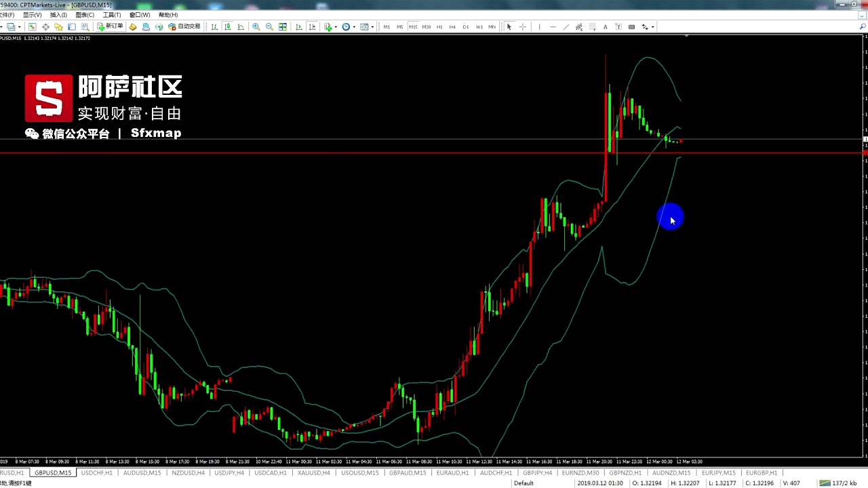Open the 窗口(W) menu
Image resolution: width=868 pixels, height=488 pixels.
(140, 15)
